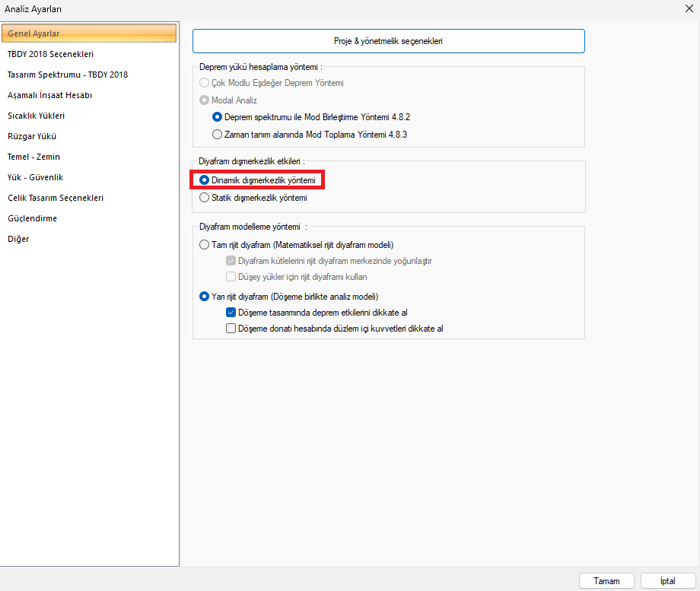Select Yarı rijit diyafram radio button
The image size is (700, 591).
tap(204, 297)
